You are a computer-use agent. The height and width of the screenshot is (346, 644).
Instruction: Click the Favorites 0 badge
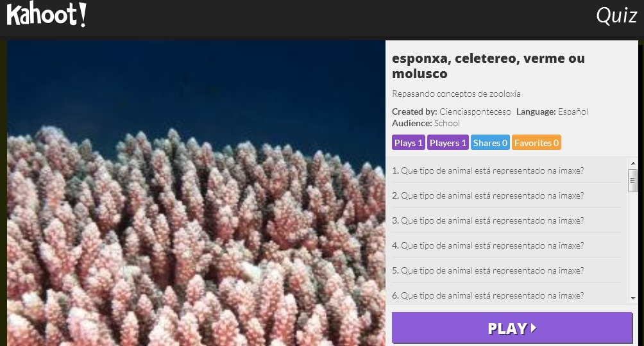[x=536, y=143]
